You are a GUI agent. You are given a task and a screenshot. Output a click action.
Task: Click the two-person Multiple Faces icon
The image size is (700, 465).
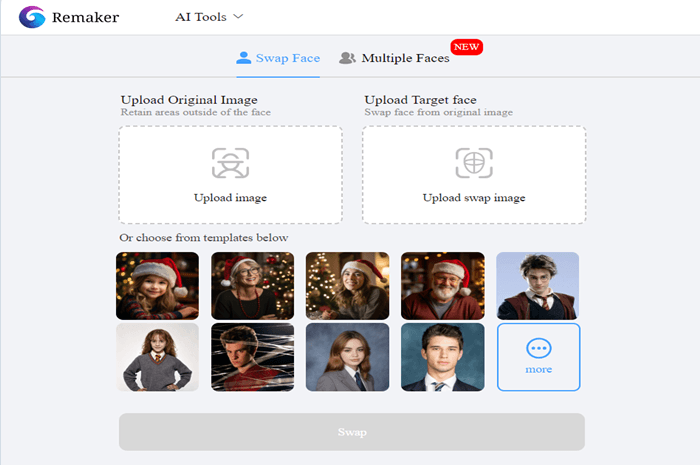tap(347, 58)
